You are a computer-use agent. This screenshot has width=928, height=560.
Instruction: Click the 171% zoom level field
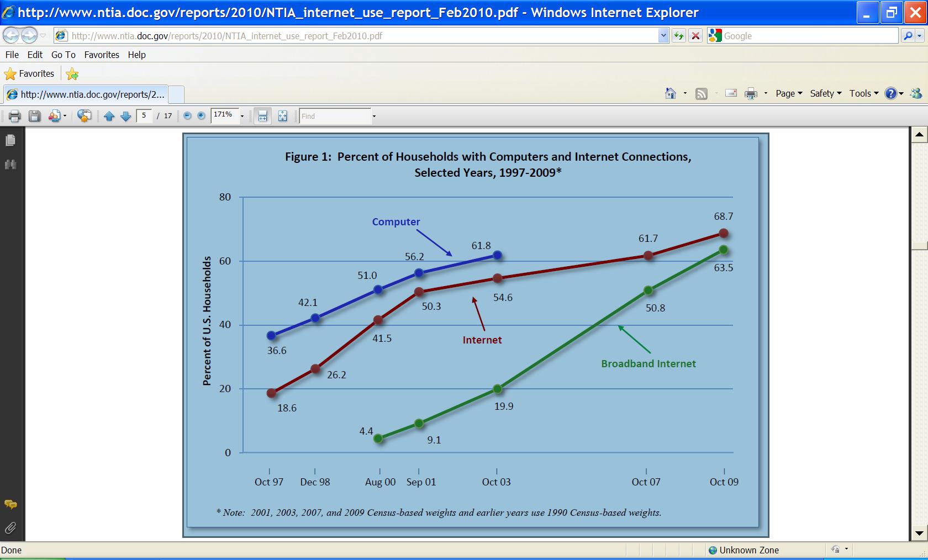[225, 115]
